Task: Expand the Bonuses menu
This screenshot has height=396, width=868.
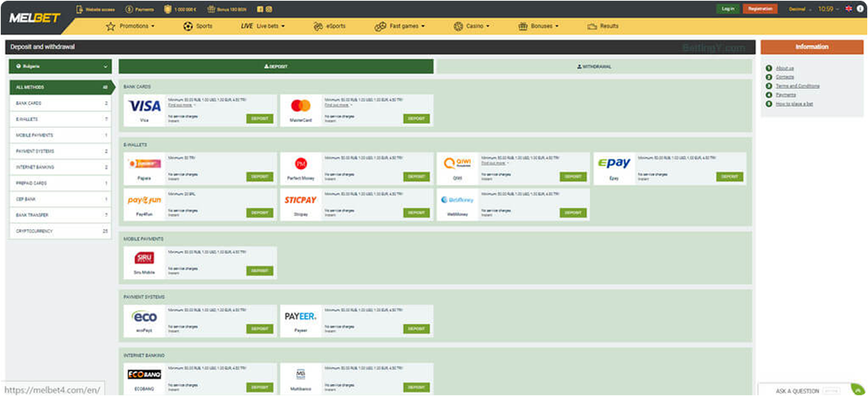Action: click(556, 26)
